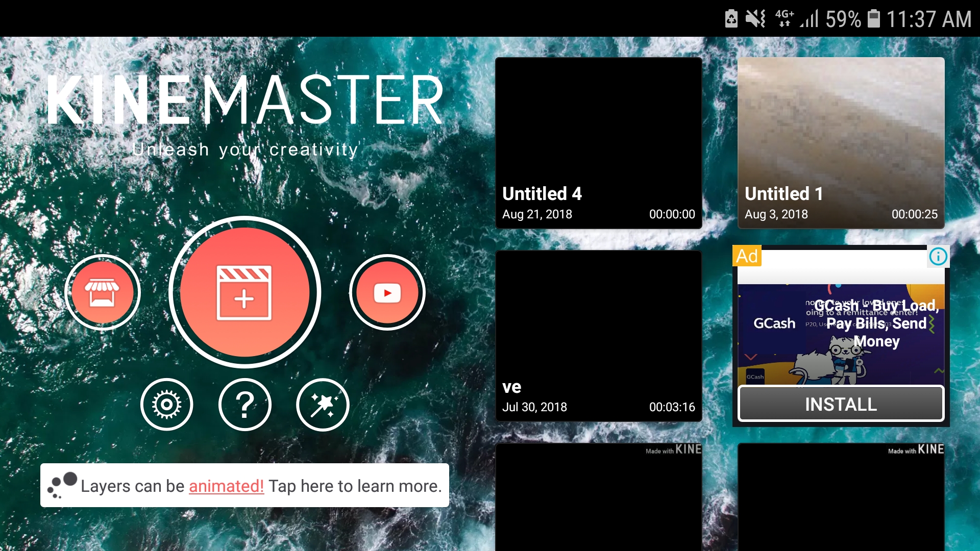Tap the battery icon in status bar
The image size is (980, 551).
pos(874,19)
